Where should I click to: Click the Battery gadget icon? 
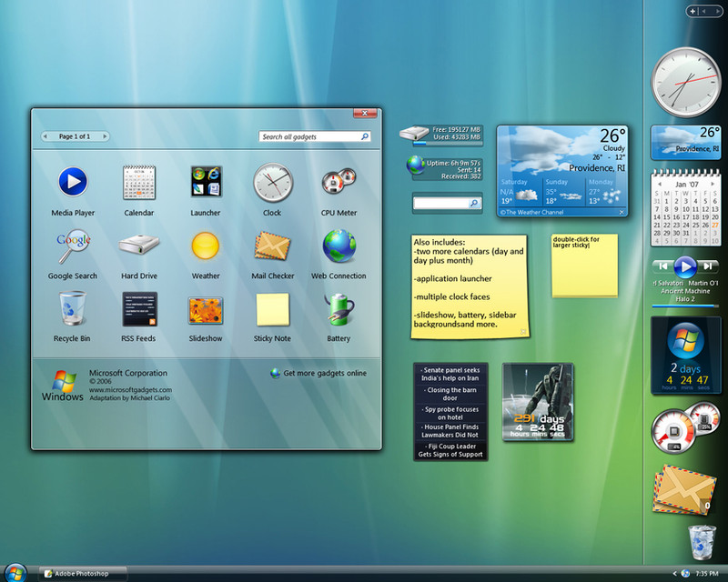[x=339, y=308]
